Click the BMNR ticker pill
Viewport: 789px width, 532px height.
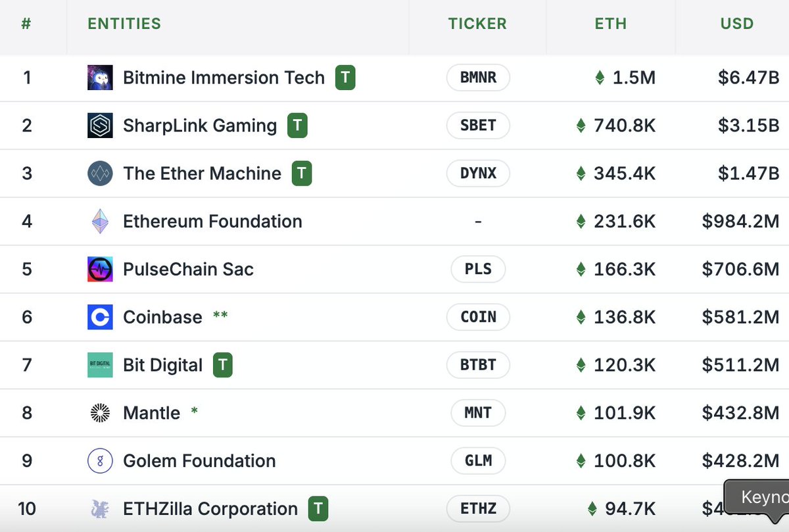pyautogui.click(x=478, y=78)
